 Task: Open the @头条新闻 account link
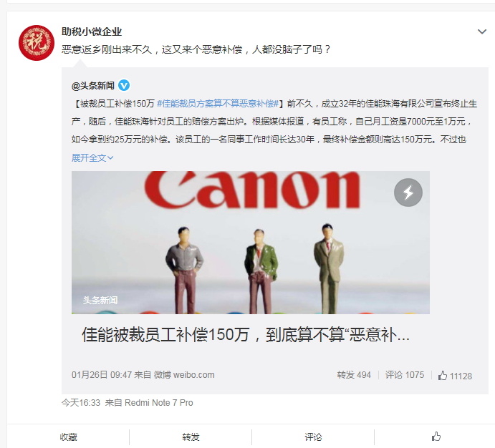coord(93,86)
